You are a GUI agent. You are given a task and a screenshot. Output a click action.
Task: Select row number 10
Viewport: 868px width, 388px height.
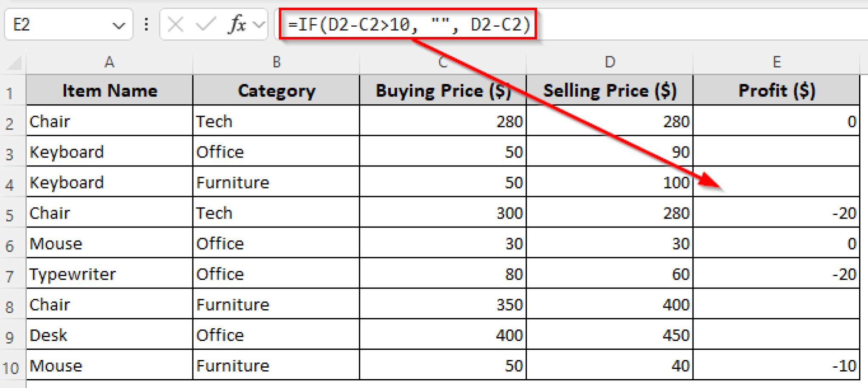[11, 365]
